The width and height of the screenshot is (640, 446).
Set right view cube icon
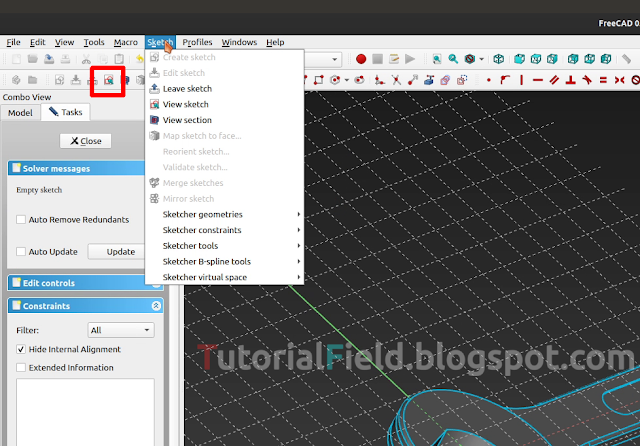click(552, 59)
